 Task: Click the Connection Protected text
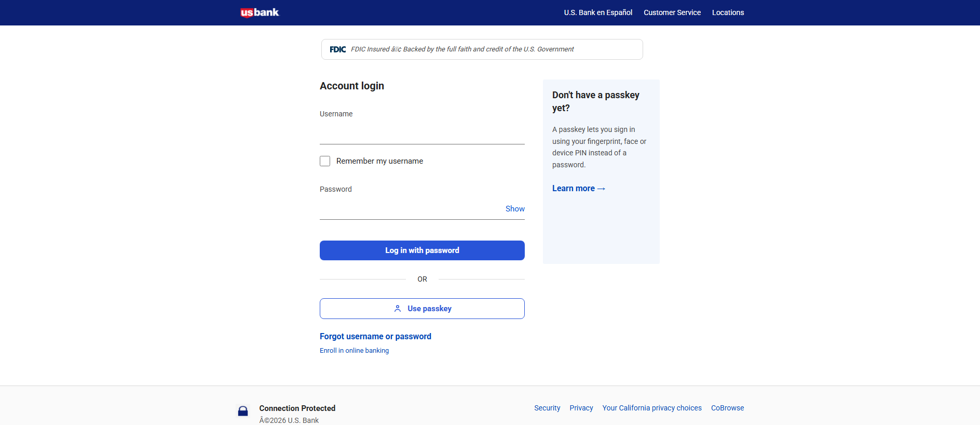point(297,408)
